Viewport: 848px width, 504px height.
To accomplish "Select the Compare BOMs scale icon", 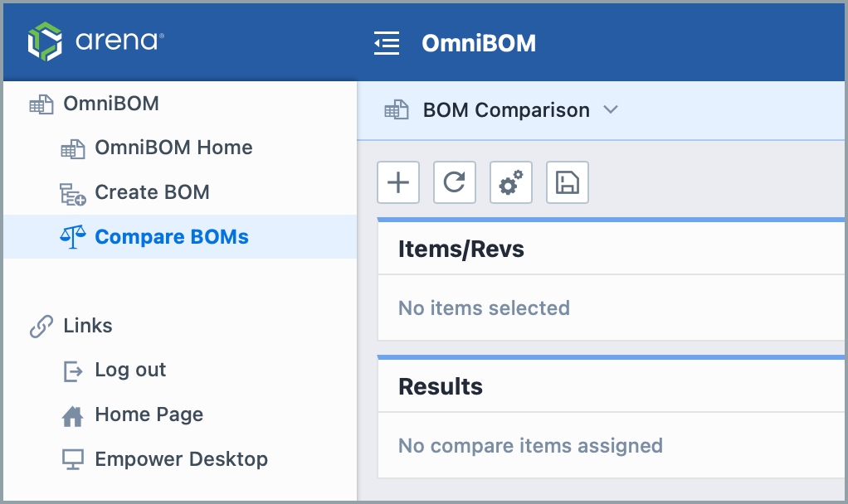I will click(74, 236).
